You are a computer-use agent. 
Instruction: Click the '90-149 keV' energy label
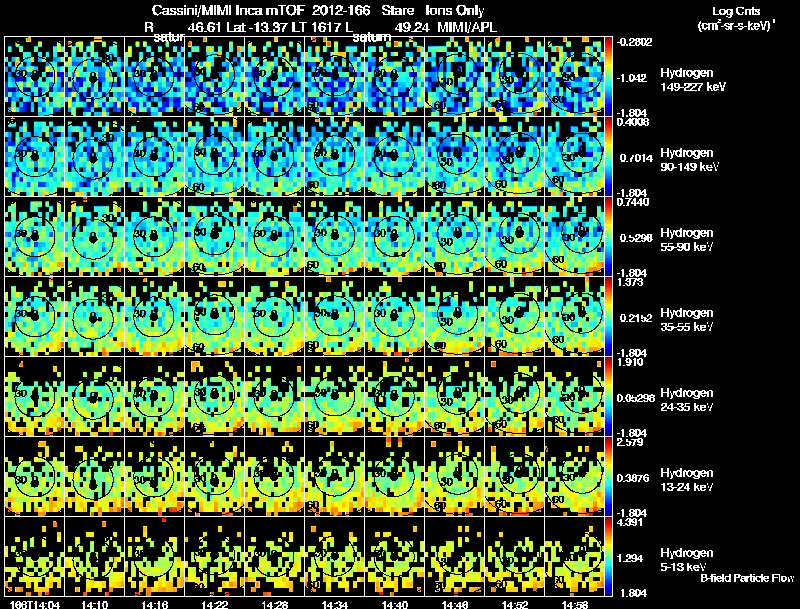point(689,167)
